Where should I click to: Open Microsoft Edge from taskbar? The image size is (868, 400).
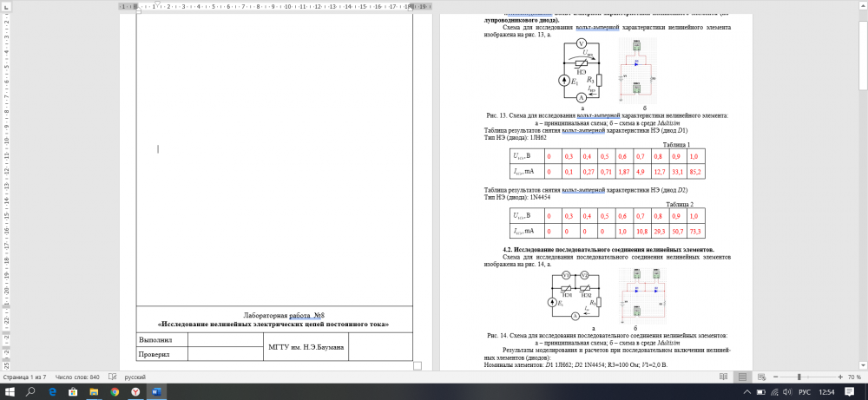click(x=52, y=392)
